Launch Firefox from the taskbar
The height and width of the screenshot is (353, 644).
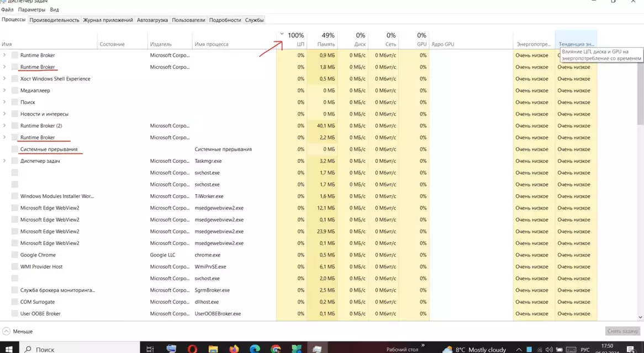234,349
